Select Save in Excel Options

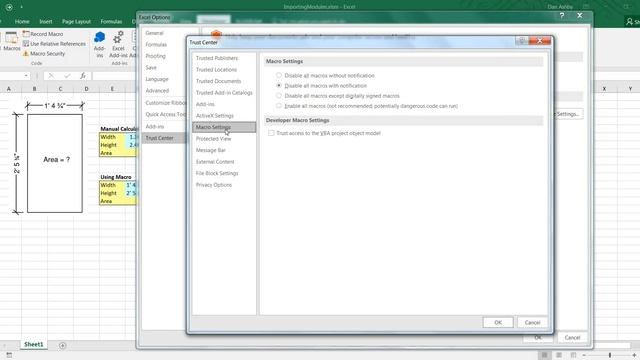pos(151,67)
